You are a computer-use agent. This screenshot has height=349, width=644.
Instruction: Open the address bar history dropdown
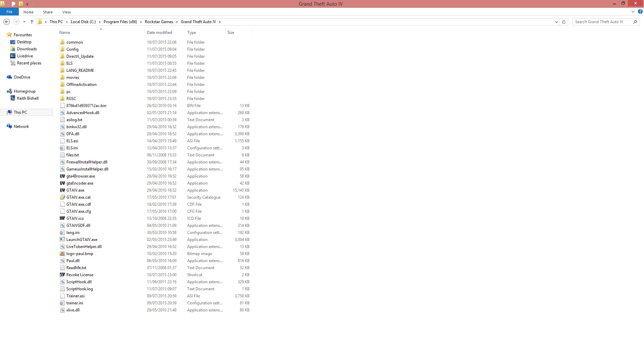pyautogui.click(x=556, y=22)
